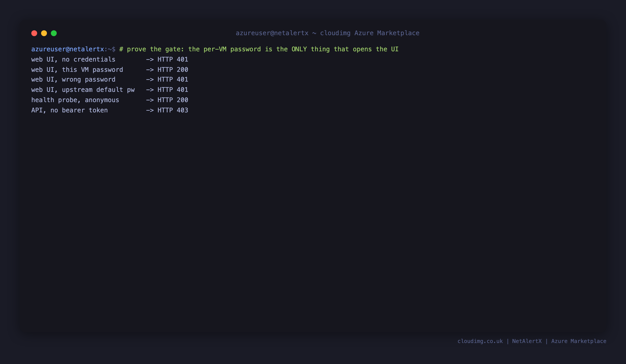Click 'HTTP 401' on the upstream default pw row

click(x=173, y=90)
